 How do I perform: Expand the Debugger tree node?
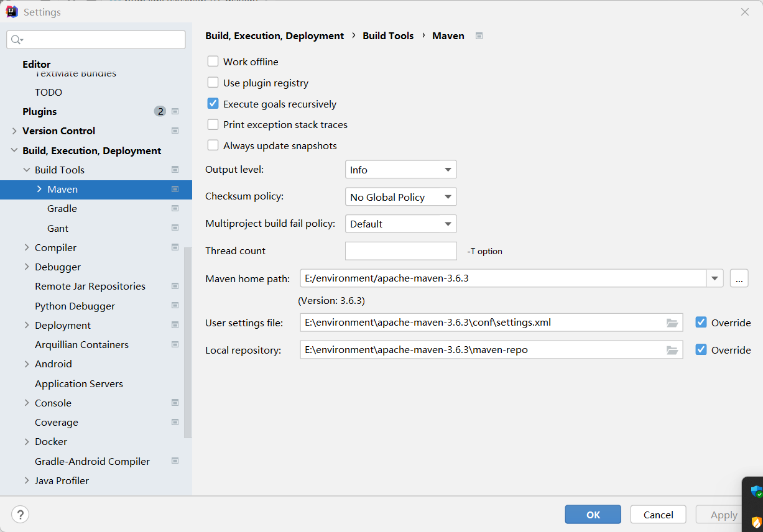27,267
